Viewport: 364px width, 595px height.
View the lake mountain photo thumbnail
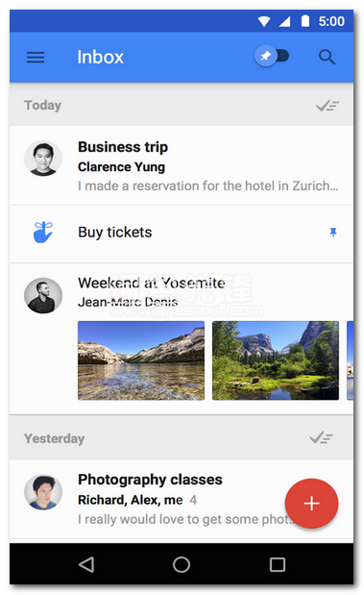tap(141, 360)
